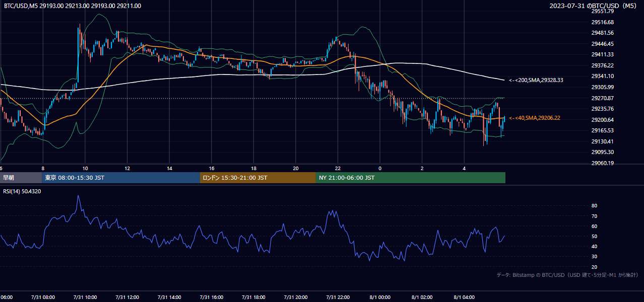
Task: Click price level 29165.53 on the axis
Action: (602, 130)
